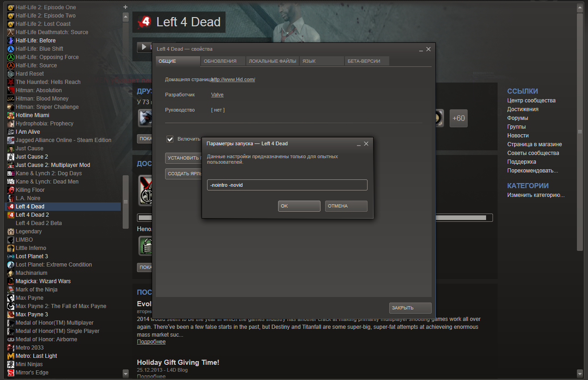Toggle the Включить checkbox in properties
This screenshot has height=380, width=588.
[x=170, y=139]
